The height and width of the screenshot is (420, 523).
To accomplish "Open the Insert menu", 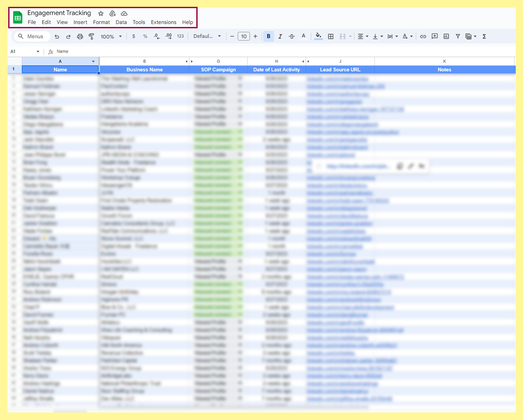I will click(x=80, y=22).
